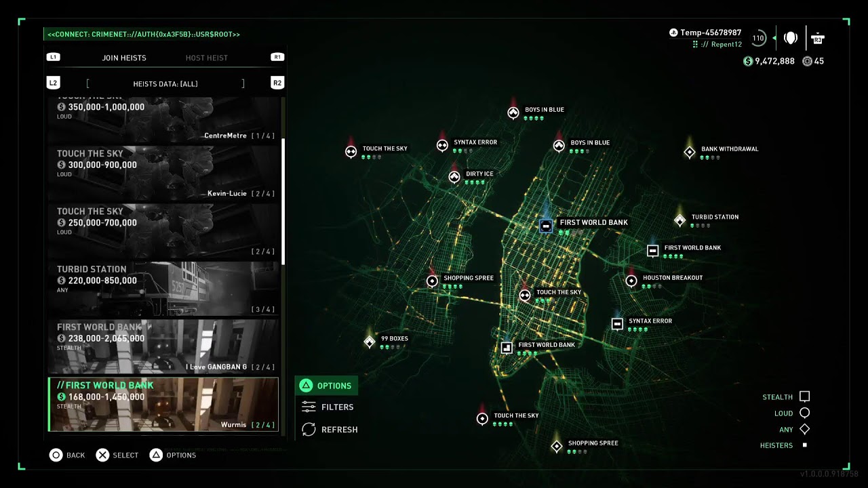Click the Temp-45678987 player name

tap(711, 33)
